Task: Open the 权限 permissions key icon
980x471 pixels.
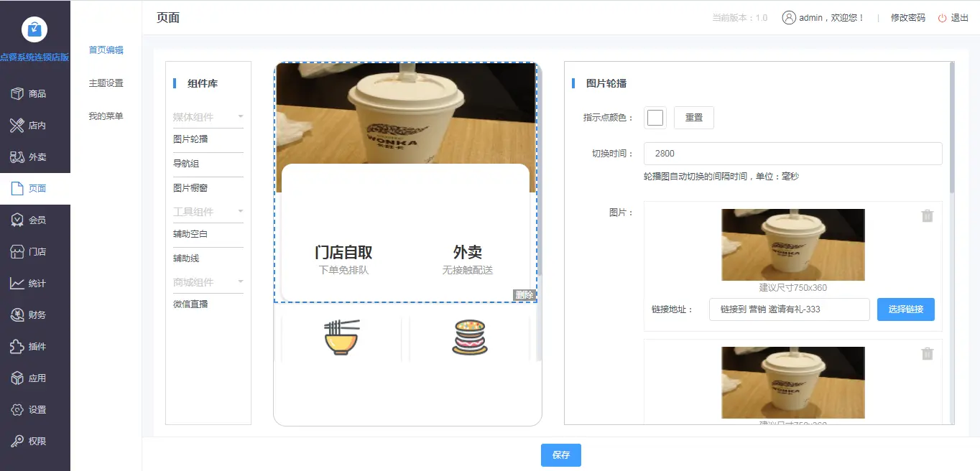Action: (17, 442)
